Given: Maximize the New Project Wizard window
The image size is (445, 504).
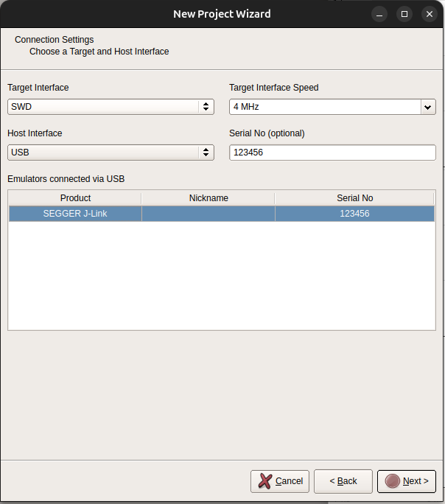Looking at the screenshot, I should tap(404, 14).
